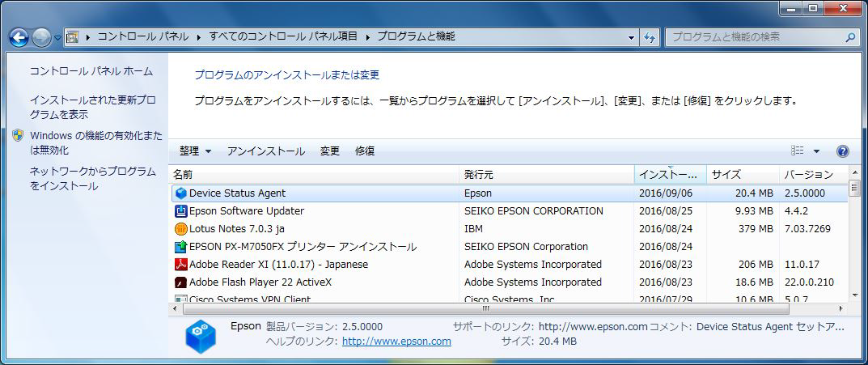The image size is (868, 365).
Task: Click the Adobe Flash Player 22 icon
Action: coord(181,282)
